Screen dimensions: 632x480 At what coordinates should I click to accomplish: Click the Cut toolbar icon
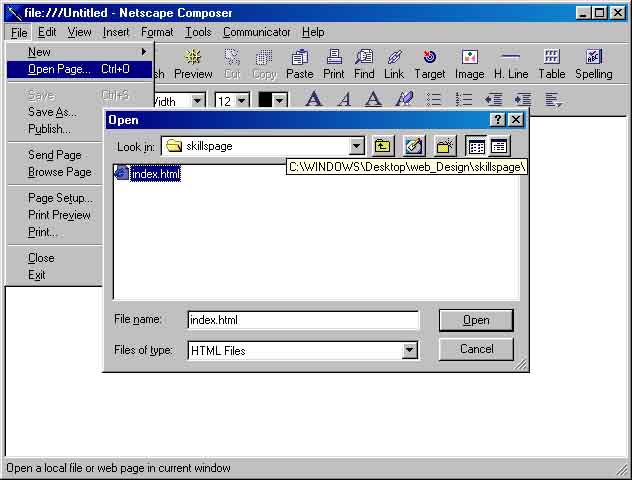[x=232, y=64]
